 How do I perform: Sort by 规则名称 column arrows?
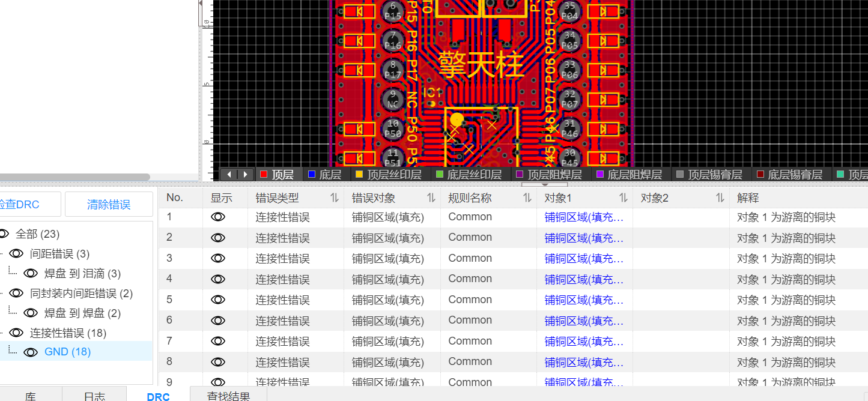point(527,197)
